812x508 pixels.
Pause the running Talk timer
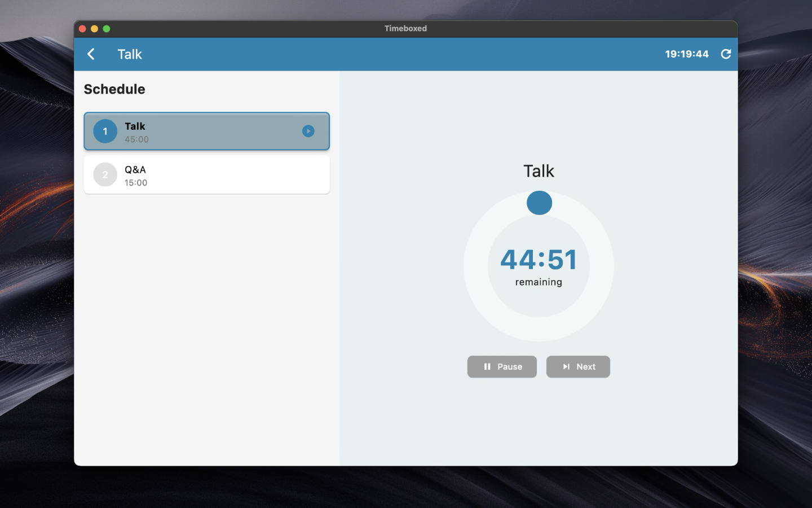[x=502, y=367]
